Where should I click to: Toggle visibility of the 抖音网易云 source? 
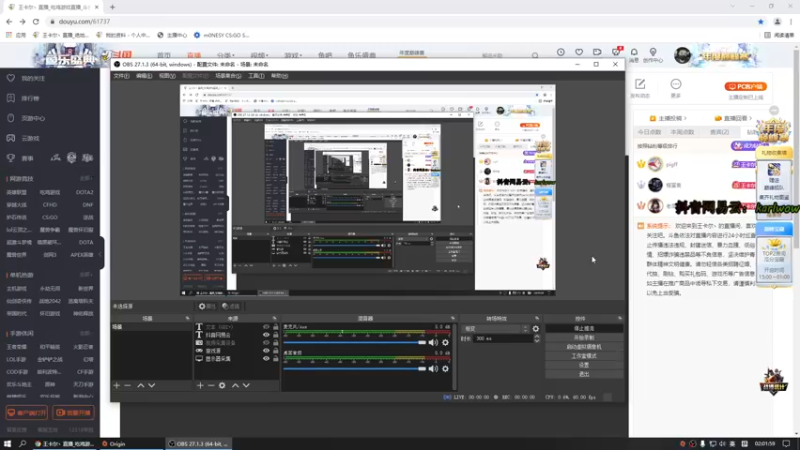click(x=266, y=335)
